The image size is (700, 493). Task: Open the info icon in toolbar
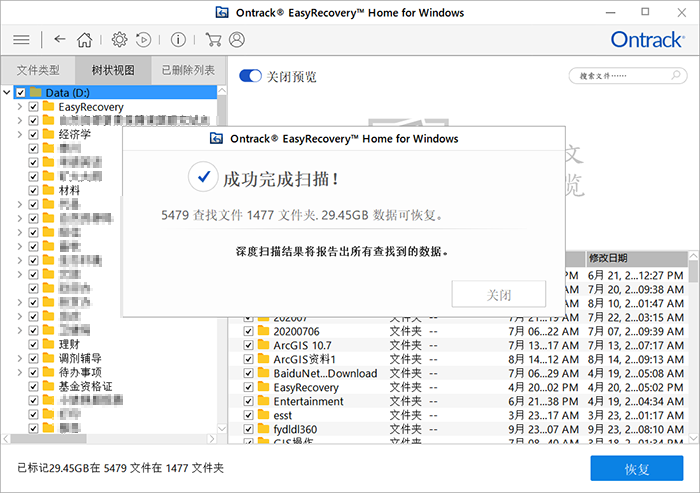[x=178, y=40]
